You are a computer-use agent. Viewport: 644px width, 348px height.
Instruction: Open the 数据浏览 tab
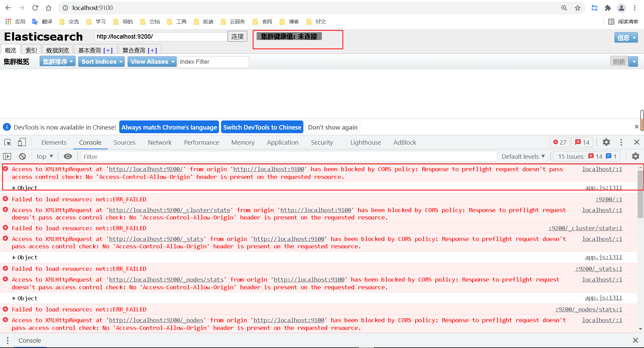click(57, 50)
